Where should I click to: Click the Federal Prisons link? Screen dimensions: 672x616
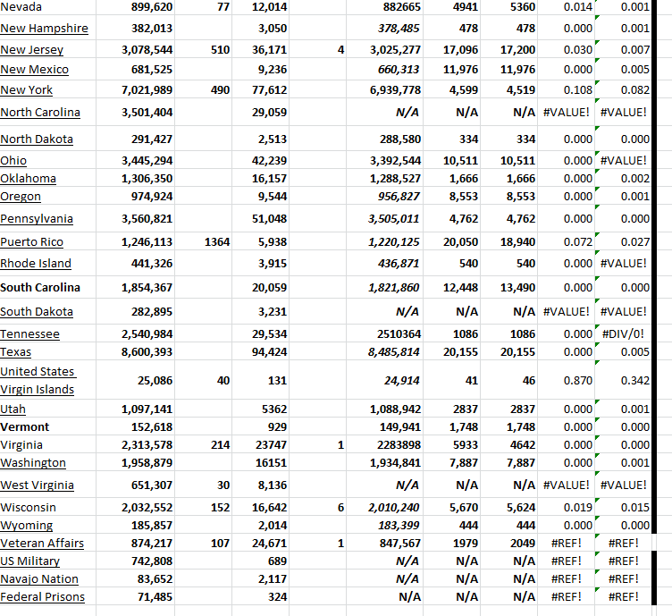[43, 597]
